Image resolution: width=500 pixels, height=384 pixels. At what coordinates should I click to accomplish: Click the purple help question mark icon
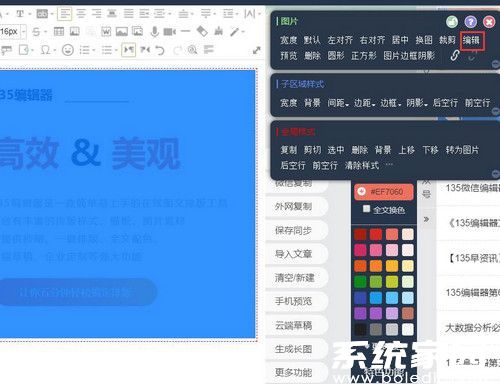click(x=470, y=22)
